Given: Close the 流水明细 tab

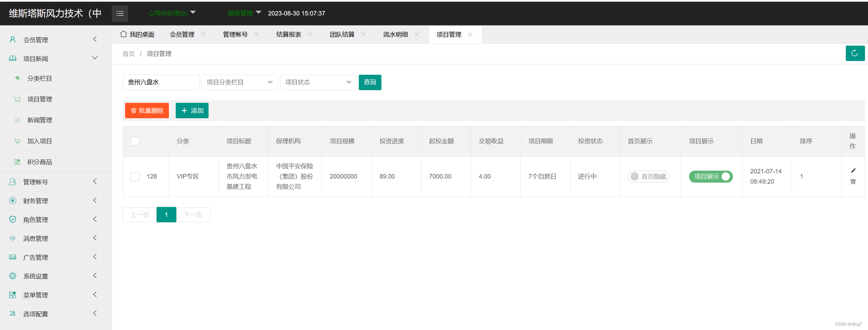Looking at the screenshot, I should pyautogui.click(x=417, y=35).
